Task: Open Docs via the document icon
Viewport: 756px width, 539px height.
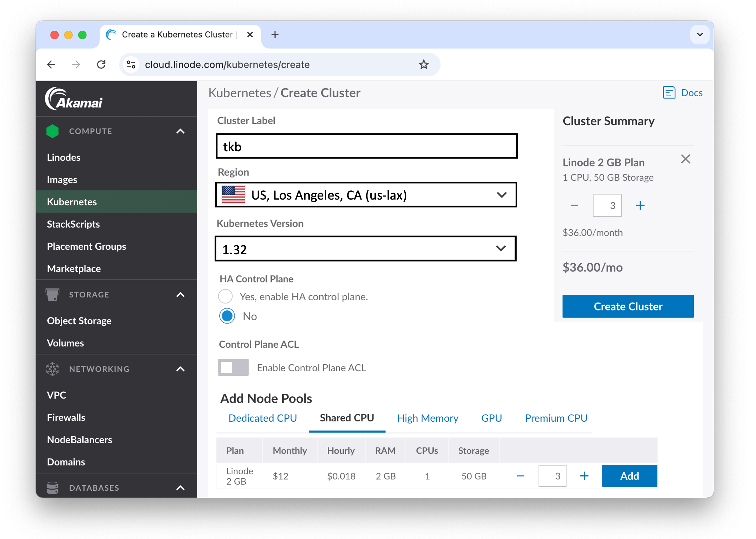Action: click(x=669, y=93)
